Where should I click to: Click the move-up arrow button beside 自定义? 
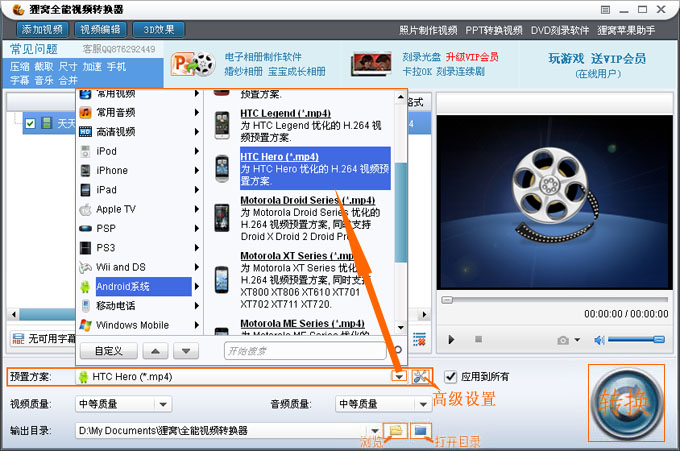point(156,351)
